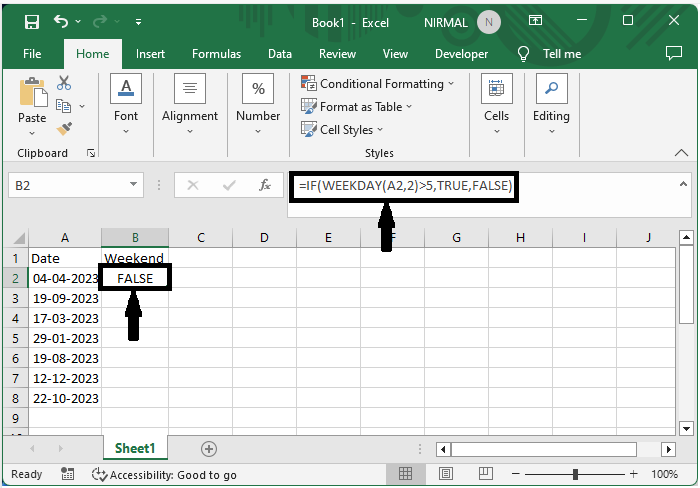Open the Data tab

tap(280, 54)
